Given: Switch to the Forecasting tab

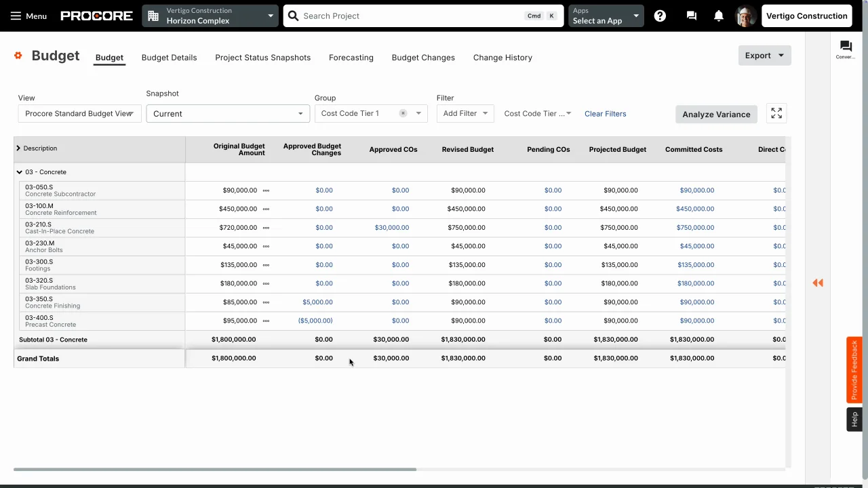Looking at the screenshot, I should coord(351,58).
